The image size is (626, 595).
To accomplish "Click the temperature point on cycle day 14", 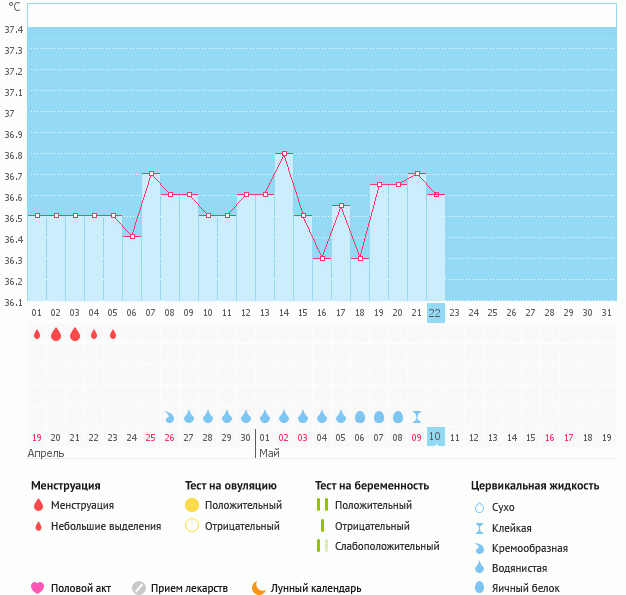I will click(x=284, y=153).
